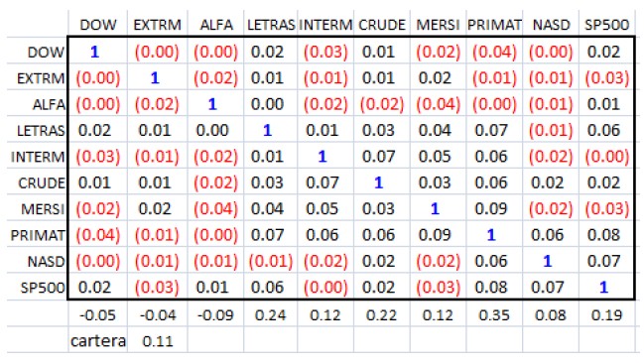The image size is (644, 363).
Task: Select the MERSI column header cell
Action: click(x=438, y=25)
